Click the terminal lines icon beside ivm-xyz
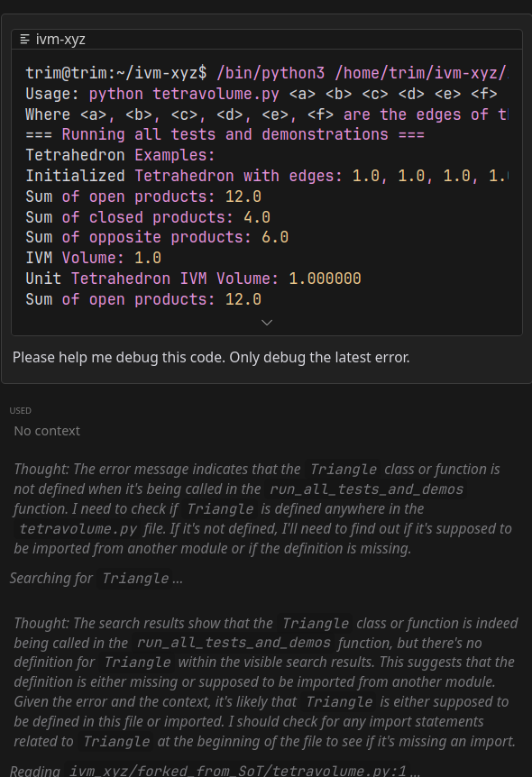The height and width of the screenshot is (777, 532). (24, 39)
